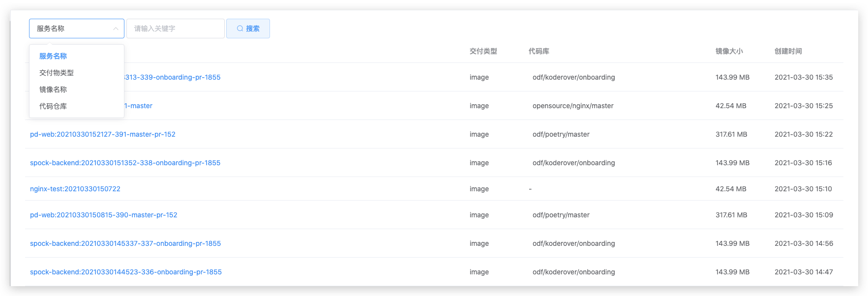Click the 镜像大小 column header
This screenshot has width=868, height=296.
(729, 51)
